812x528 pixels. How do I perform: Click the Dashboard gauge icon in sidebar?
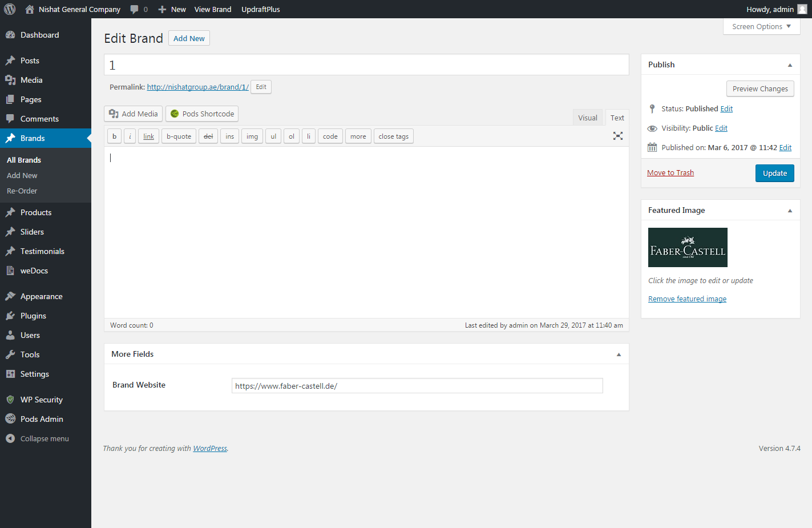click(x=10, y=35)
